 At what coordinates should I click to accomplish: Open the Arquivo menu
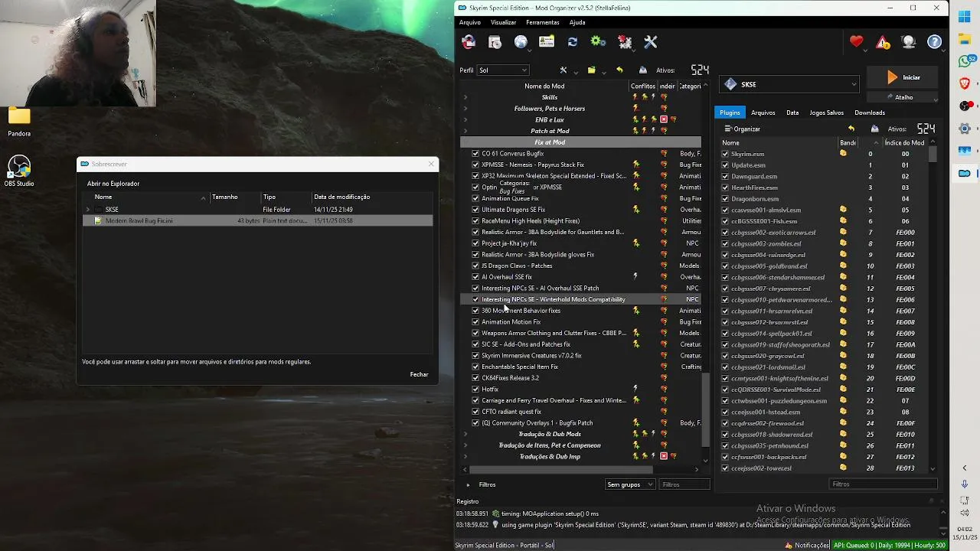point(470,22)
